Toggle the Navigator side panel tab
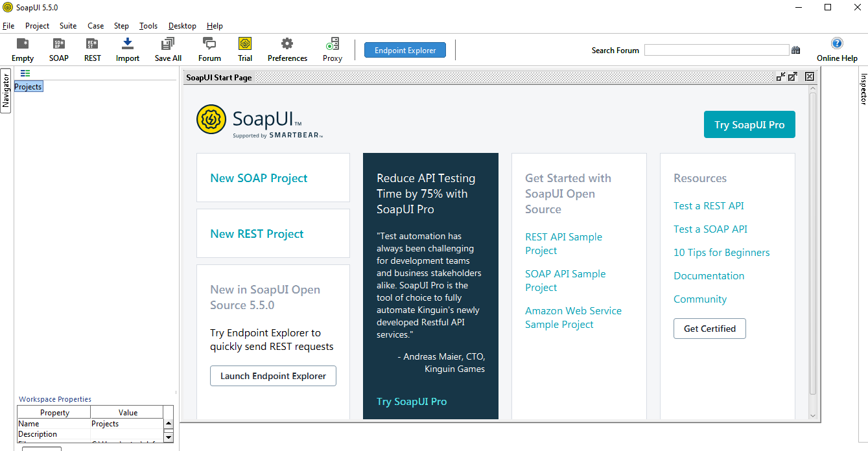This screenshot has height=451, width=868. tap(6, 90)
